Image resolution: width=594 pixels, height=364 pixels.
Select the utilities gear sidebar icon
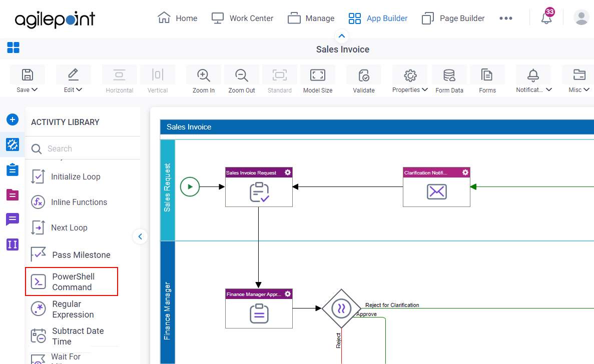tap(13, 144)
